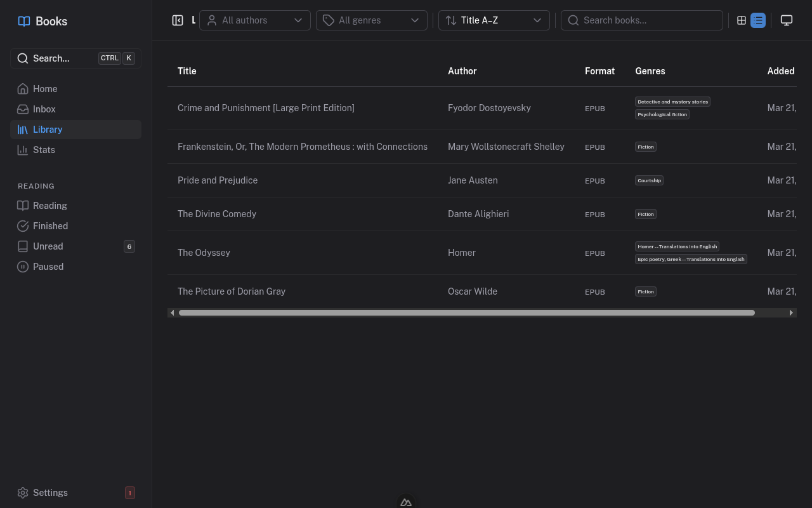812x508 pixels.
Task: Open the display theme switcher icon
Action: pyautogui.click(x=787, y=20)
